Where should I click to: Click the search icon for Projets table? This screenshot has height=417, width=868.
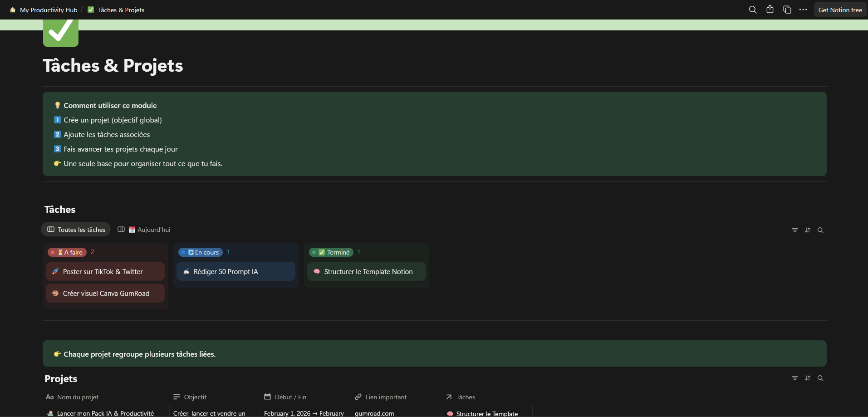tap(820, 378)
